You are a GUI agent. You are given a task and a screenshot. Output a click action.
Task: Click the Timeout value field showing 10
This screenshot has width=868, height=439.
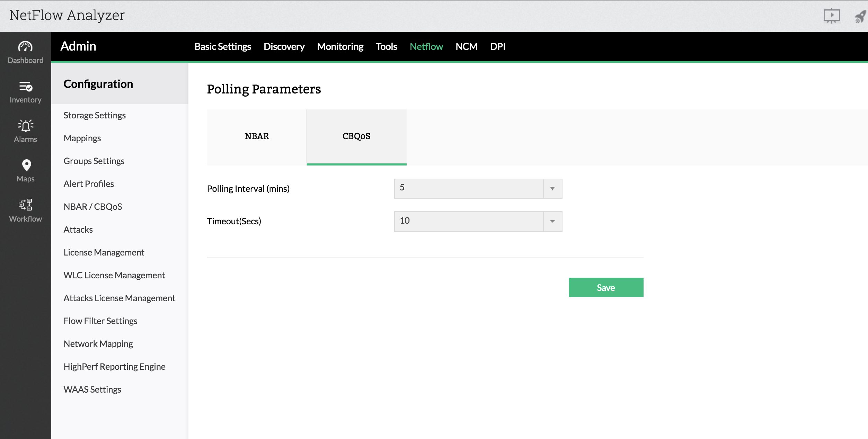[469, 222]
